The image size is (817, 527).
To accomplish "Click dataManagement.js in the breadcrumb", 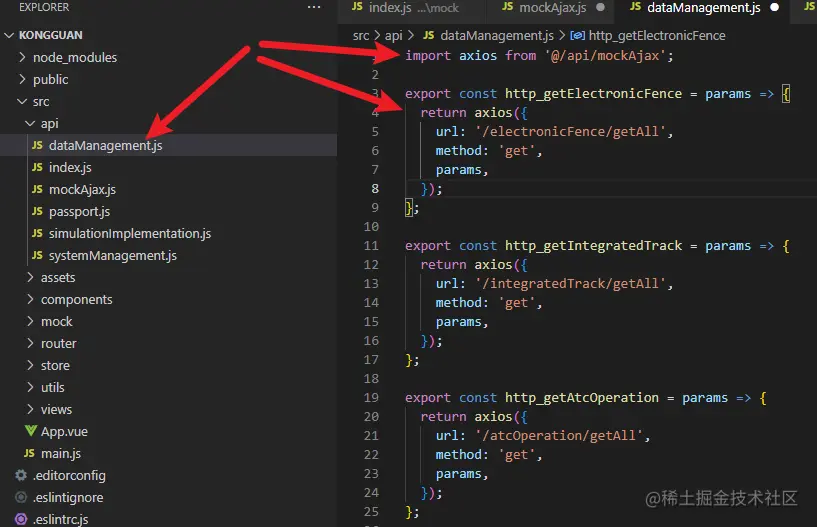I will tap(497, 35).
